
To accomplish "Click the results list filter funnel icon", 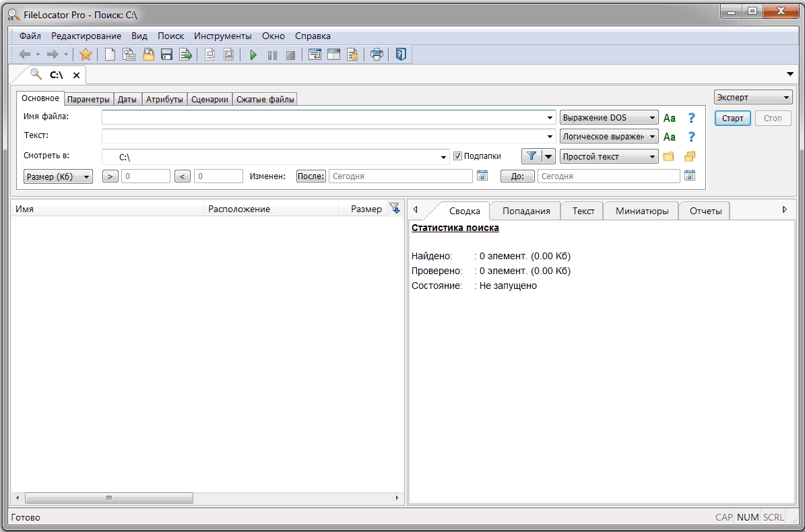I will pos(394,208).
